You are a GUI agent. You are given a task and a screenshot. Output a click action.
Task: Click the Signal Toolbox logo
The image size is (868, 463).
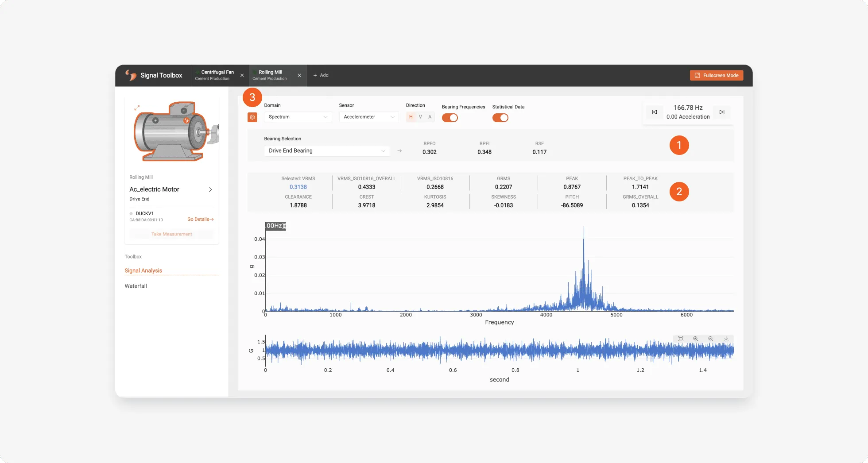[x=154, y=75]
